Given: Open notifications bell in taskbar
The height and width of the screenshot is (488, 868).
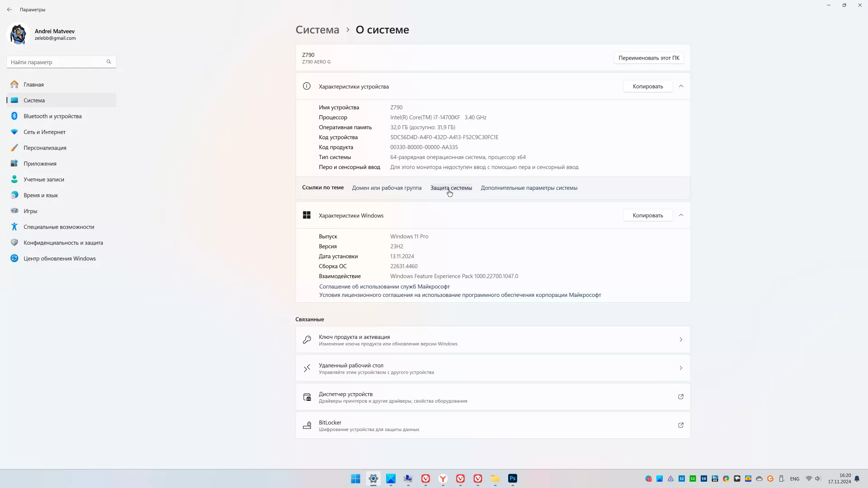Looking at the screenshot, I should tap(857, 479).
